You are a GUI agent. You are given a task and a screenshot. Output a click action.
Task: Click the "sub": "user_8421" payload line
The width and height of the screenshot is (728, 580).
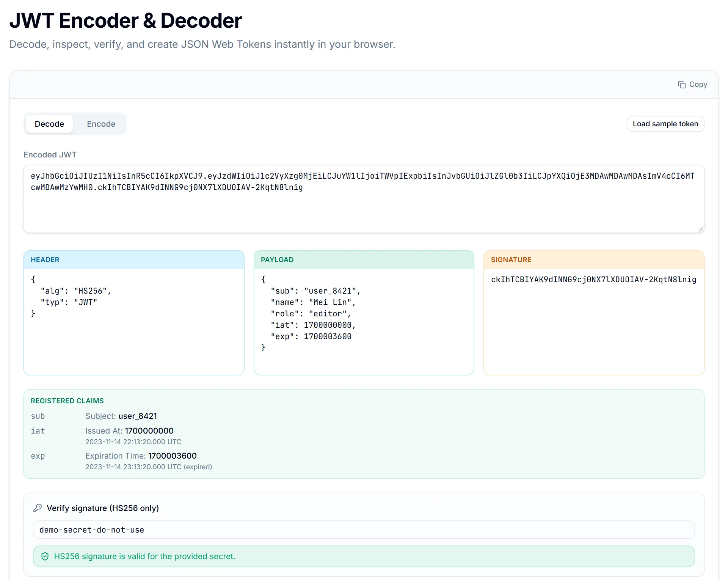(x=315, y=291)
